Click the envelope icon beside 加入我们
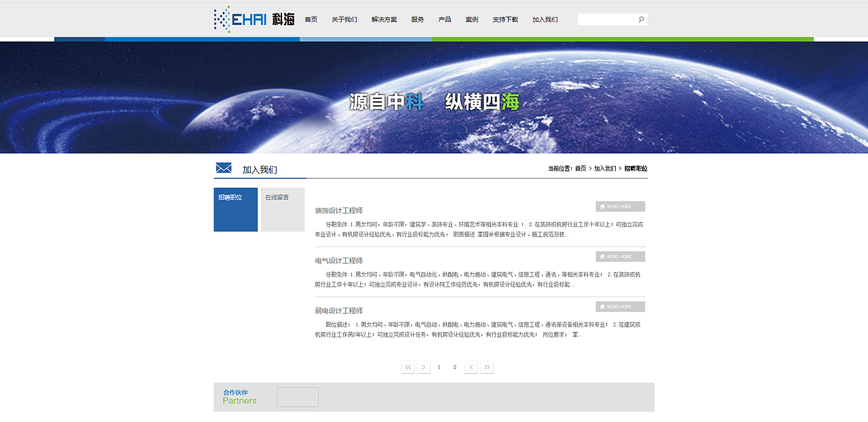The height and width of the screenshot is (422, 868). pyautogui.click(x=224, y=168)
